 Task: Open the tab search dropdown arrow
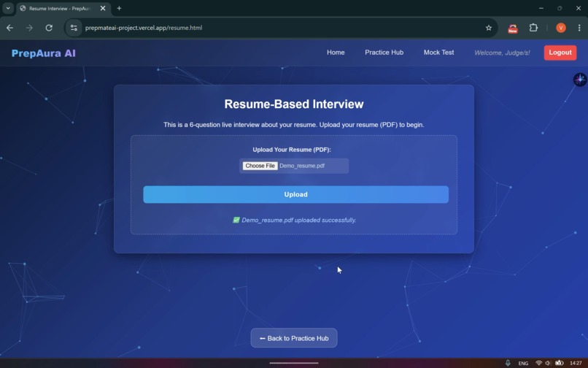(8, 8)
